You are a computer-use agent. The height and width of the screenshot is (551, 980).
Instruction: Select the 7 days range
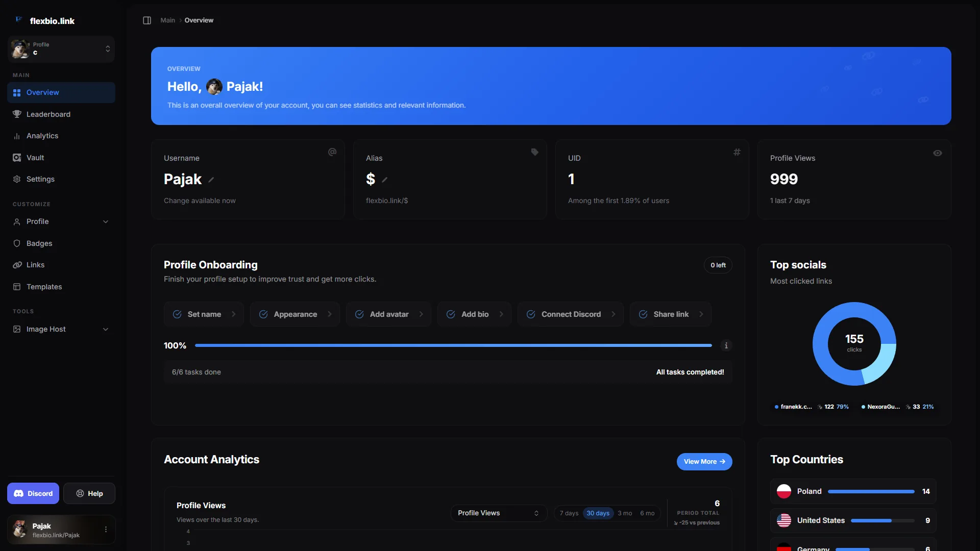[x=569, y=513]
